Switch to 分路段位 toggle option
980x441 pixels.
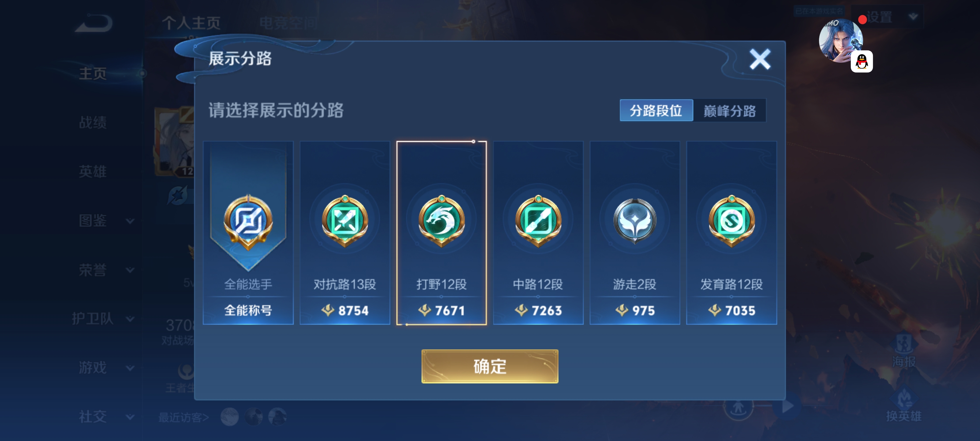click(656, 110)
